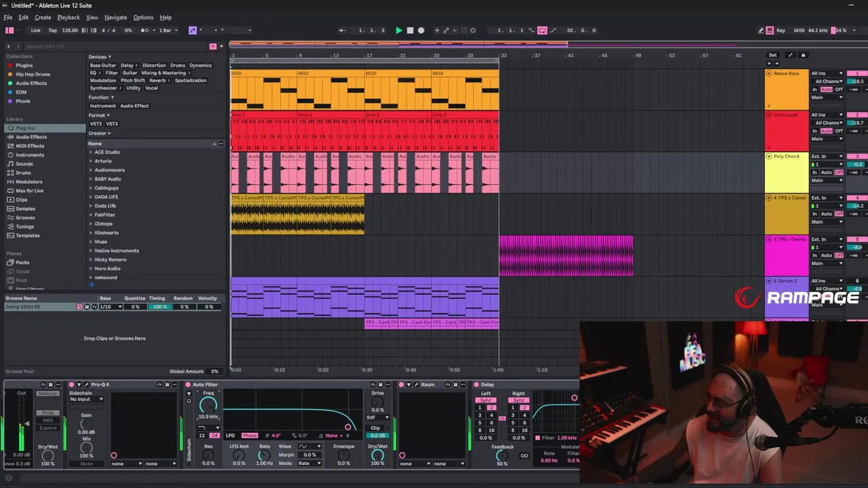Click the Lock Envelopes padlock icon
This screenshot has width=868, height=488.
coord(804,55)
